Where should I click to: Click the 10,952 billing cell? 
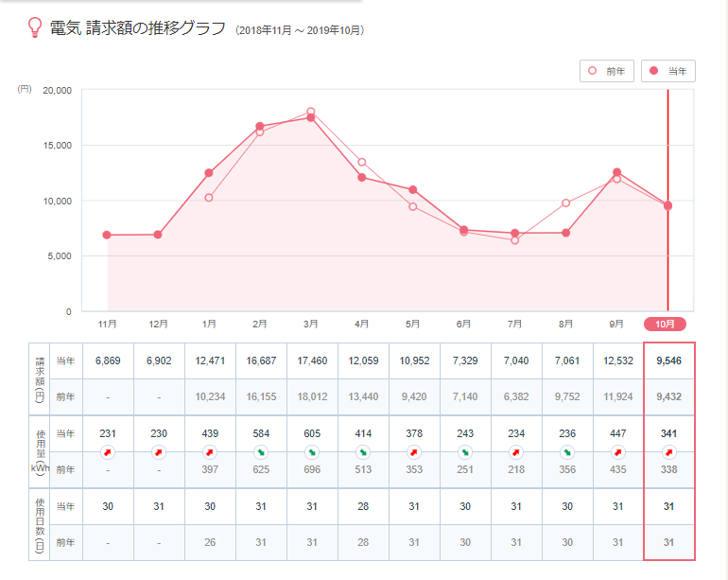point(415,360)
